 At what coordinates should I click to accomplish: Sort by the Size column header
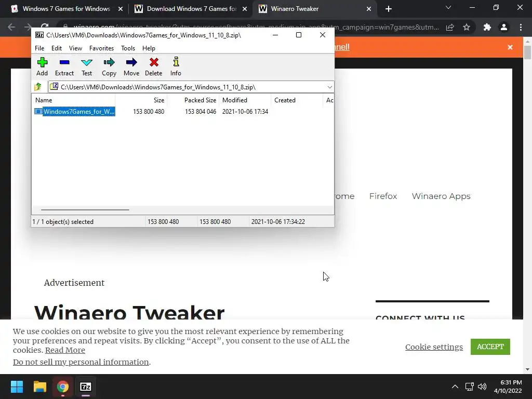141,100
